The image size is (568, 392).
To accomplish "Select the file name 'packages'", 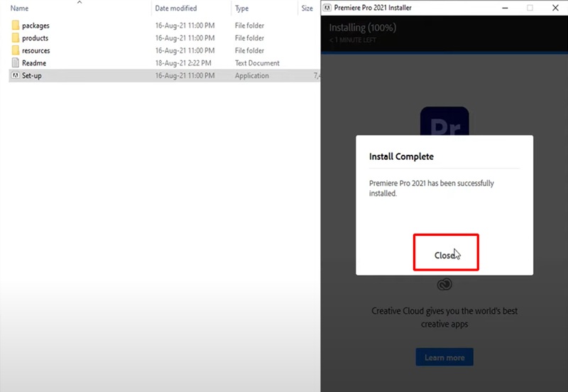I will pyautogui.click(x=35, y=26).
